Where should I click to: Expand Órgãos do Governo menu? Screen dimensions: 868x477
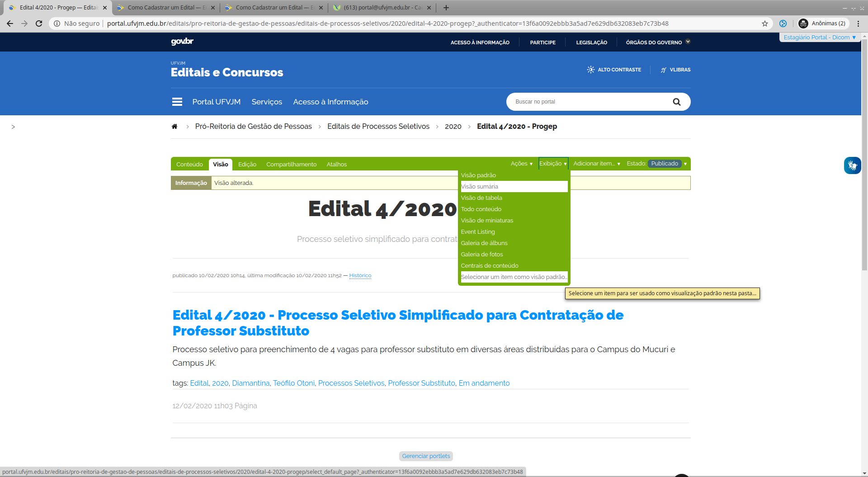[x=657, y=43]
